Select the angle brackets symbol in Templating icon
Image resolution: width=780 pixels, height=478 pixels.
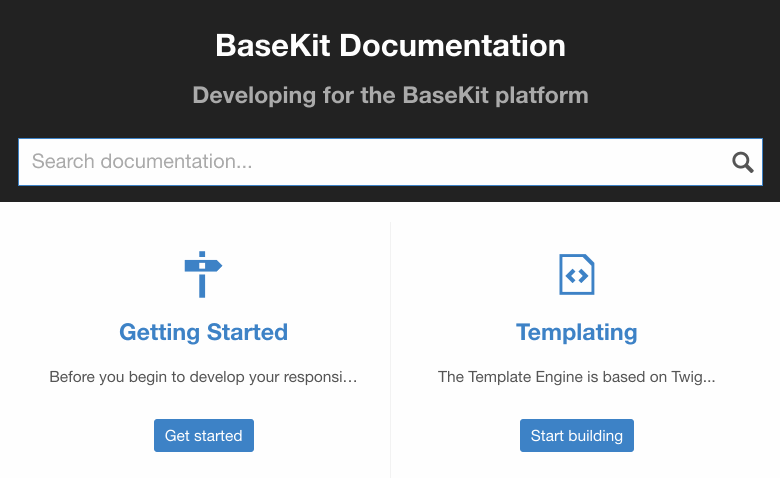point(577,276)
